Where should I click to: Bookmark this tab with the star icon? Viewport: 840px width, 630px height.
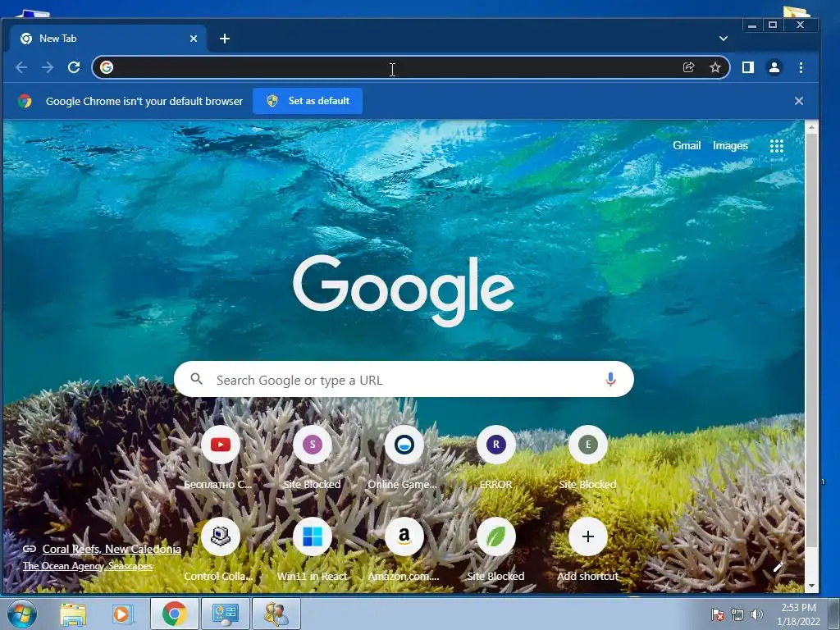715,67
